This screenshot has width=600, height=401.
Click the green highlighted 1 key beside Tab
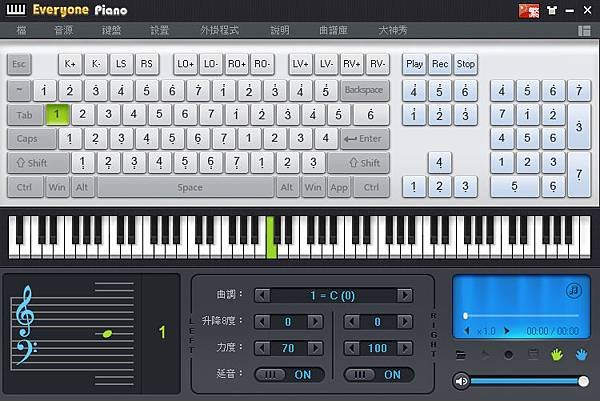(57, 114)
